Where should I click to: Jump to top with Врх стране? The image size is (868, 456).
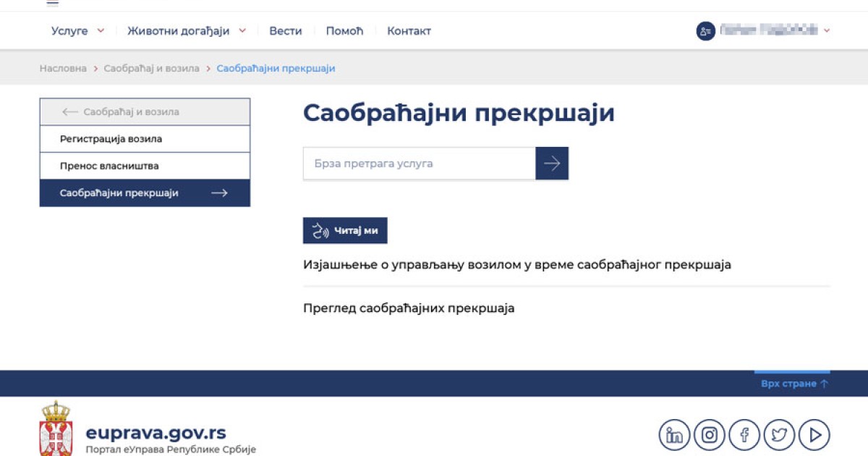tap(793, 384)
